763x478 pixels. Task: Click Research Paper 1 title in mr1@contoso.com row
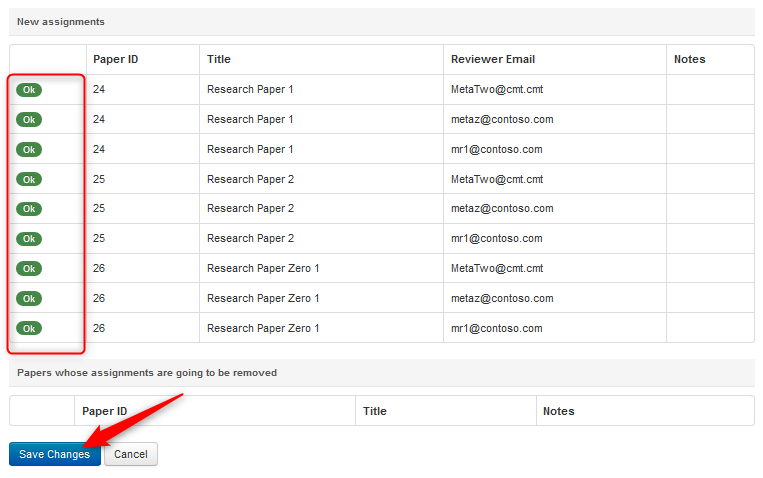click(250, 149)
